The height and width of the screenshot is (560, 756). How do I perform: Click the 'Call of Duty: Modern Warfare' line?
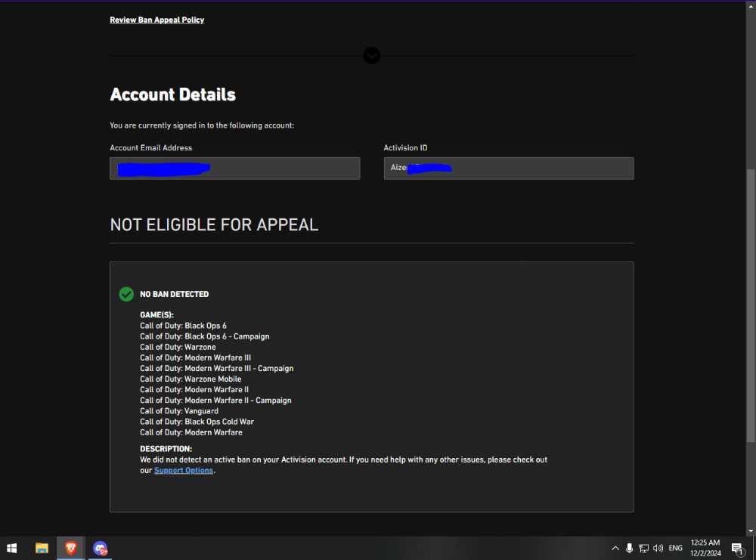click(191, 432)
